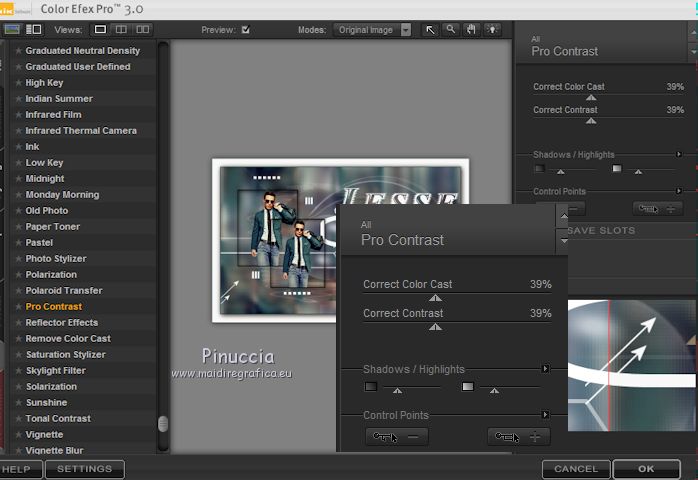
Task: Toggle favorite star for Pastel
Action: 18,243
